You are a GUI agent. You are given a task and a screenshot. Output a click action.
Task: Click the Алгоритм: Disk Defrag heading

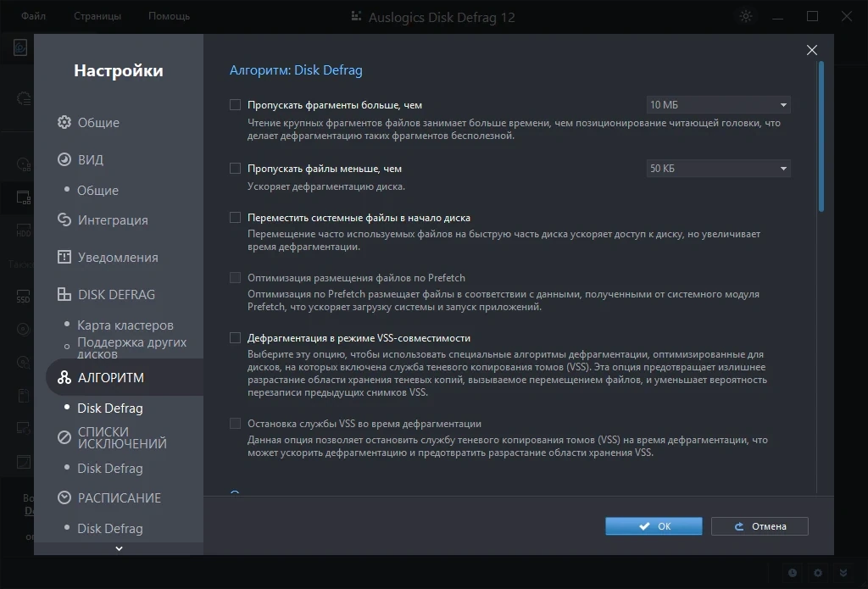tap(296, 70)
